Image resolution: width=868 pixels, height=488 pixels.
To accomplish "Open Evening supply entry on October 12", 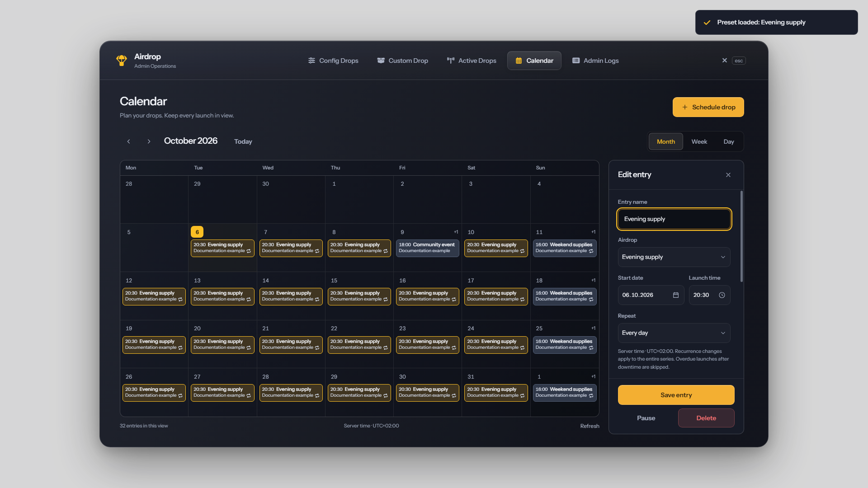I will (x=154, y=296).
